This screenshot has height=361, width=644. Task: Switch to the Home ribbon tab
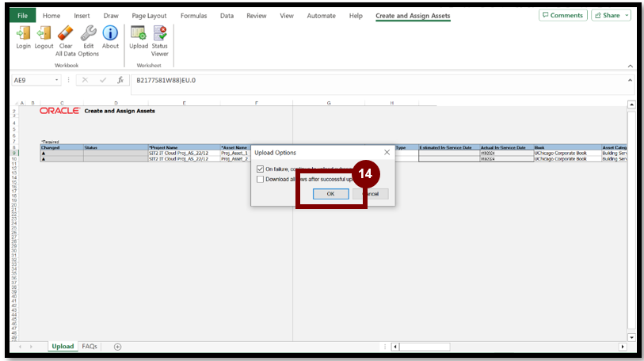click(51, 16)
